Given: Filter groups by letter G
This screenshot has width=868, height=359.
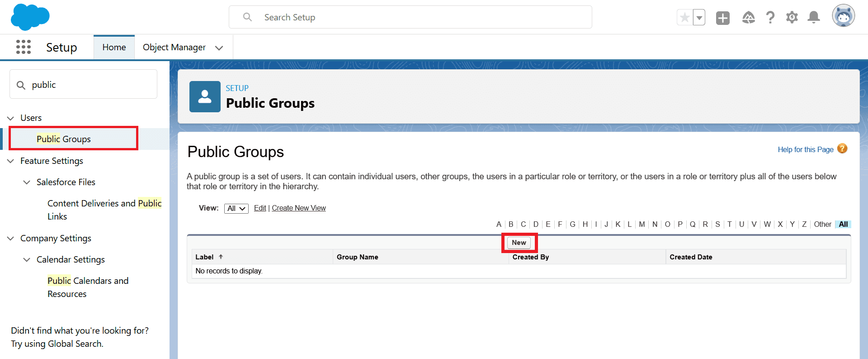Looking at the screenshot, I should (572, 225).
